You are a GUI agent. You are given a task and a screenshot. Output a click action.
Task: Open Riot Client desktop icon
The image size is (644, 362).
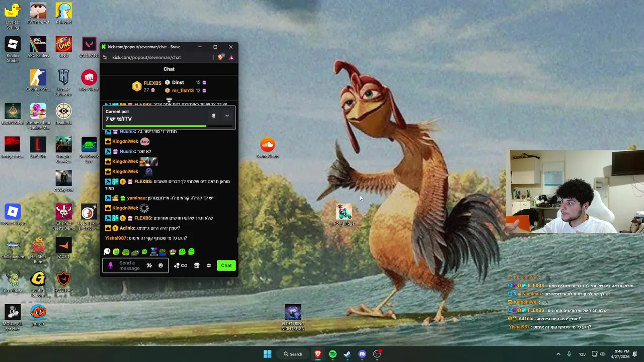89,80
